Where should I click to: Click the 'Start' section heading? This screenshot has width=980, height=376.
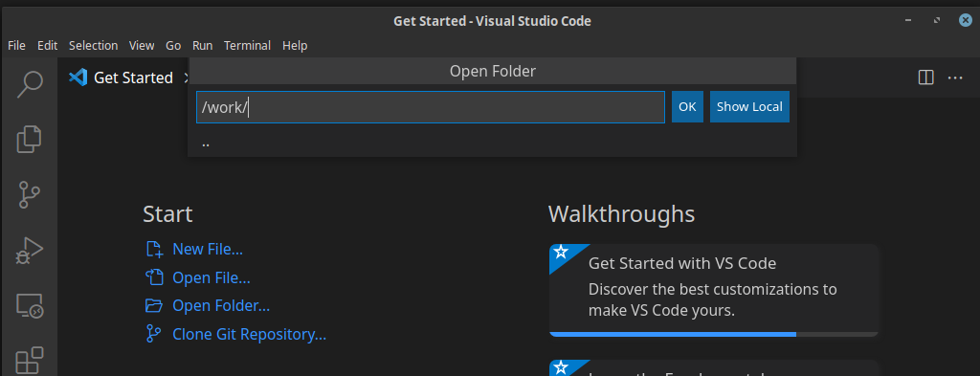(167, 213)
